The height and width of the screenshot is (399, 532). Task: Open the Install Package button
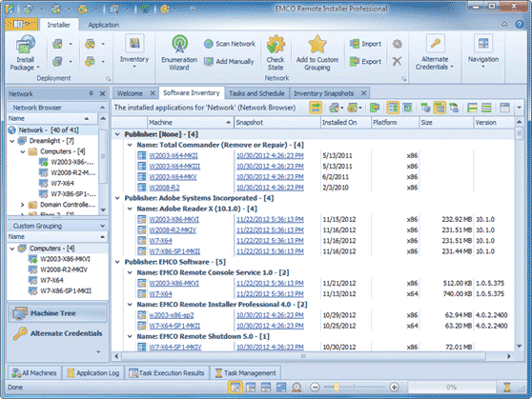click(x=25, y=52)
